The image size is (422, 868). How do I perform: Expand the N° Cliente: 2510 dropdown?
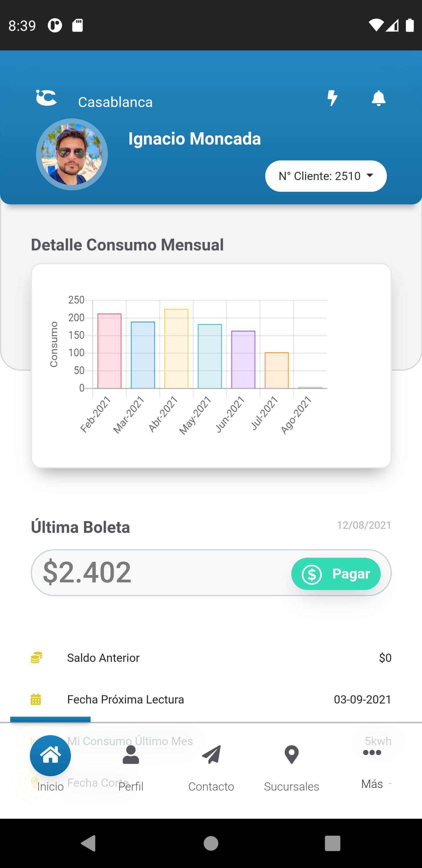pos(326,176)
